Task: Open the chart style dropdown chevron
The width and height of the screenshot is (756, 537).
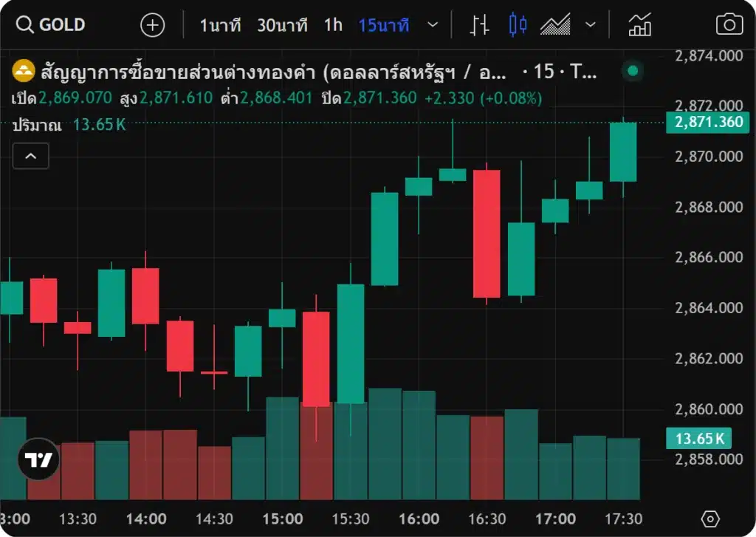Action: (590, 25)
